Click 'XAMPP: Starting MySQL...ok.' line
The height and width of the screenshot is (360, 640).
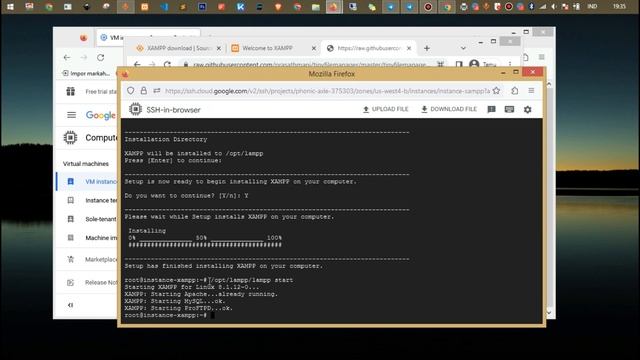click(175, 301)
